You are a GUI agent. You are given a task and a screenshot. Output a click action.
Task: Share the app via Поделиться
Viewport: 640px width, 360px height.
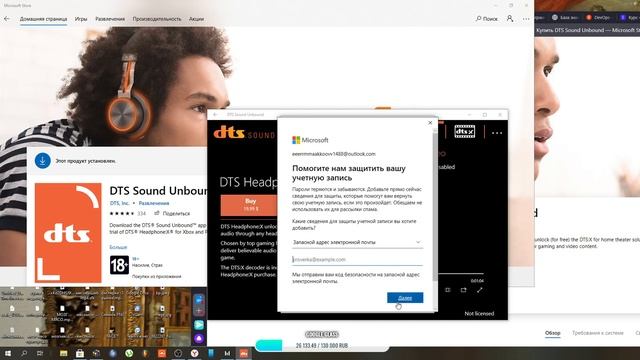(172, 213)
